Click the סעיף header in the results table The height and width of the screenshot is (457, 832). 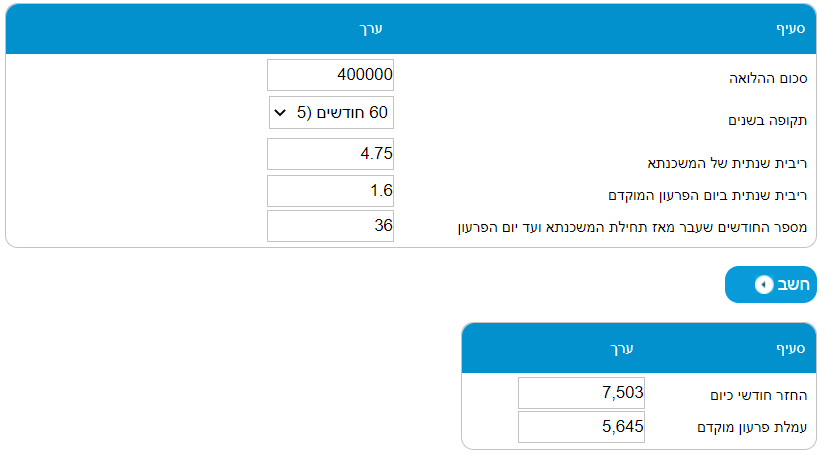pyautogui.click(x=791, y=348)
